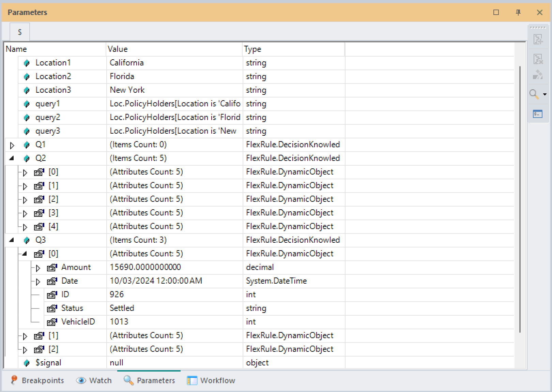552x392 pixels.
Task: Click the Q3 parameter icon
Action: [x=27, y=240]
